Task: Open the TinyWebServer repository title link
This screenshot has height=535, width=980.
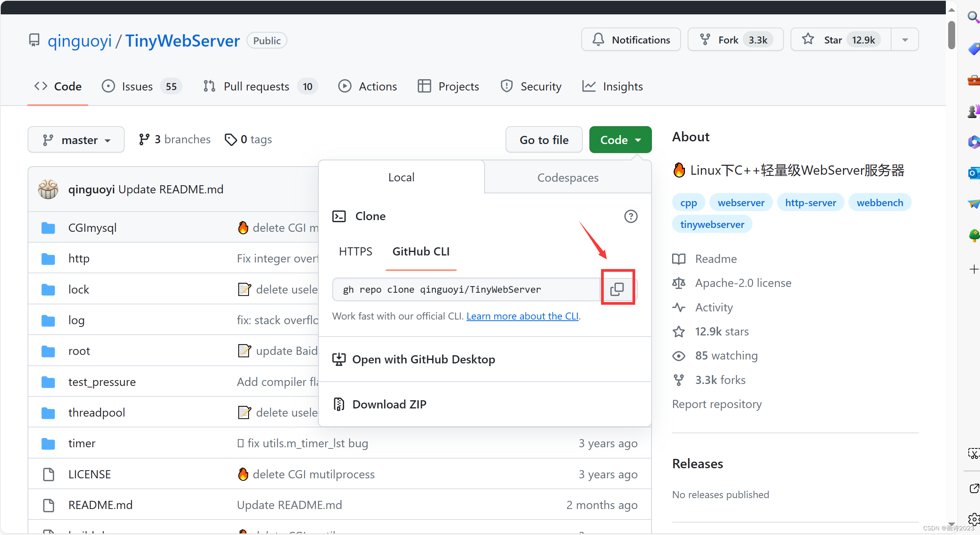Action: pyautogui.click(x=182, y=41)
